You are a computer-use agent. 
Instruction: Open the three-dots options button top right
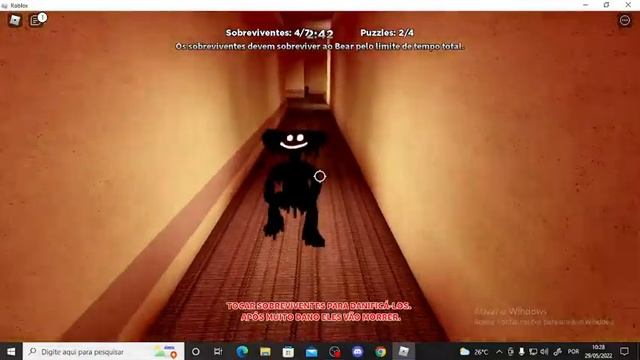[x=624, y=20]
